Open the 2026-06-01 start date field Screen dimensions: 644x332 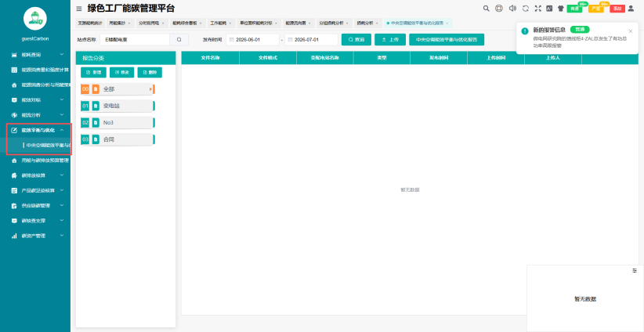[x=252, y=40]
